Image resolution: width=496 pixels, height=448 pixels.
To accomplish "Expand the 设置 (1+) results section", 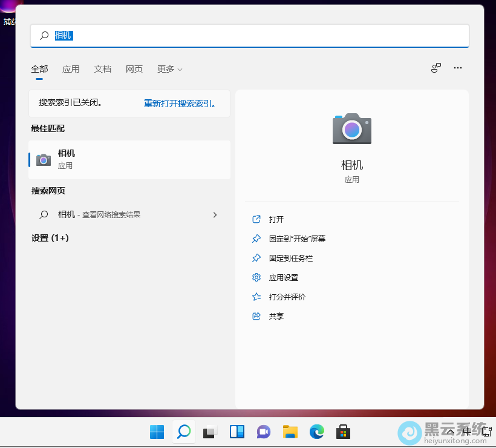I will coord(49,238).
